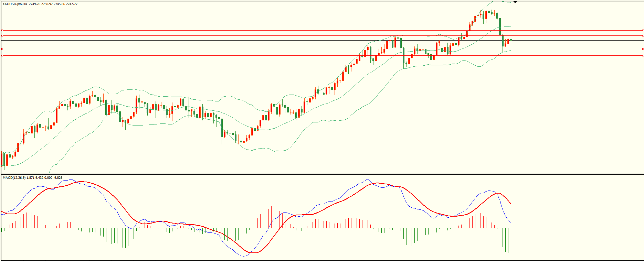Select the middle Bollinger band line's right end
The height and width of the screenshot is (261, 644).
point(510,26)
